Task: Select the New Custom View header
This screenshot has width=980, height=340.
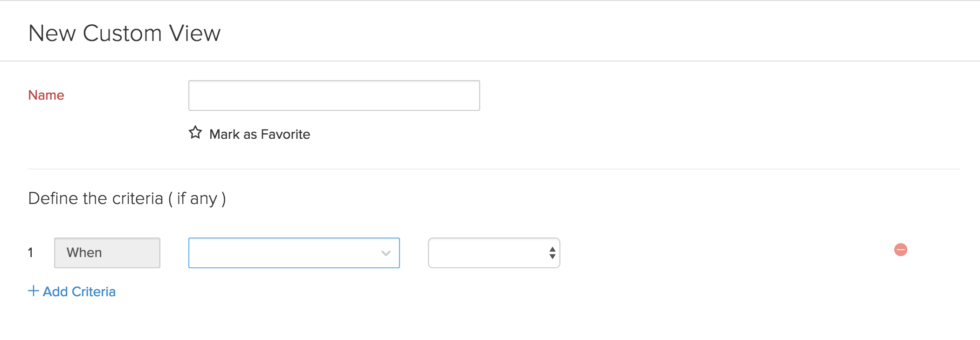Action: 125,33
